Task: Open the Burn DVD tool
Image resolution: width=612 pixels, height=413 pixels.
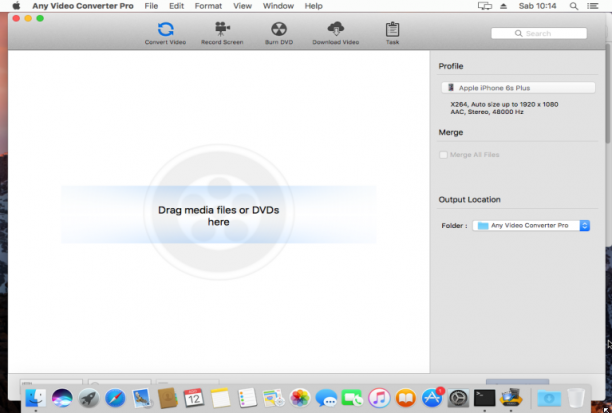Action: (x=279, y=33)
